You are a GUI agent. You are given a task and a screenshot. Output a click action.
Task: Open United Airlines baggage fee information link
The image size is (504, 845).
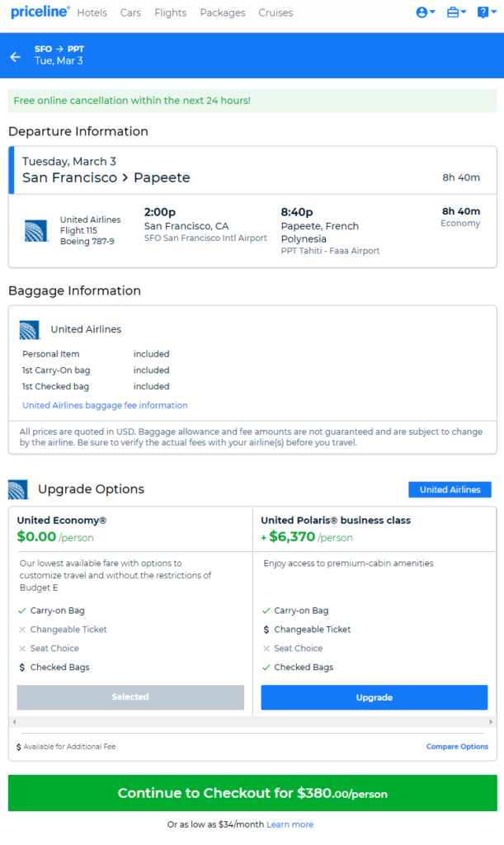pos(105,405)
